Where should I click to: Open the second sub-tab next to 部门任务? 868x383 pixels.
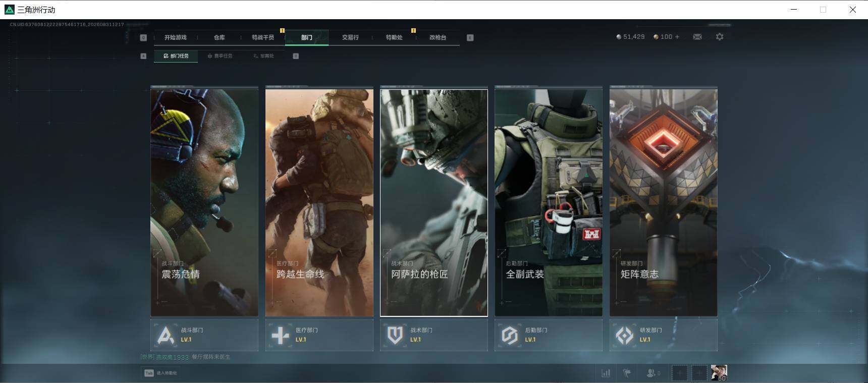pos(220,56)
